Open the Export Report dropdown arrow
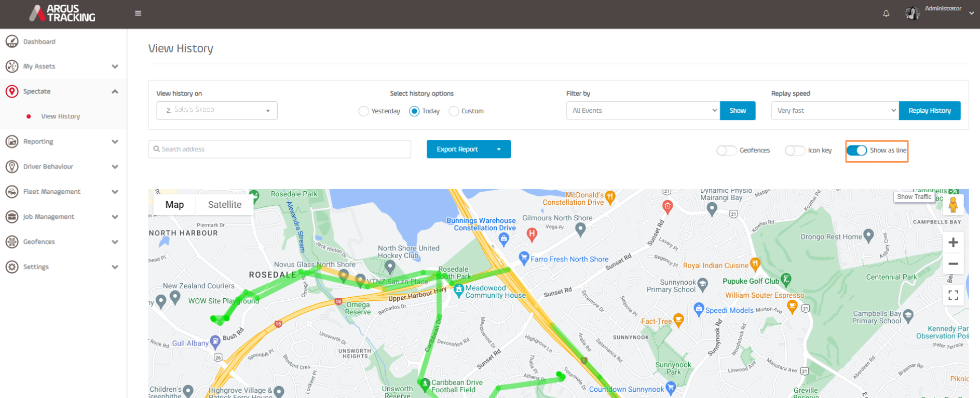Screen dimensions: 980x398 click(x=499, y=149)
